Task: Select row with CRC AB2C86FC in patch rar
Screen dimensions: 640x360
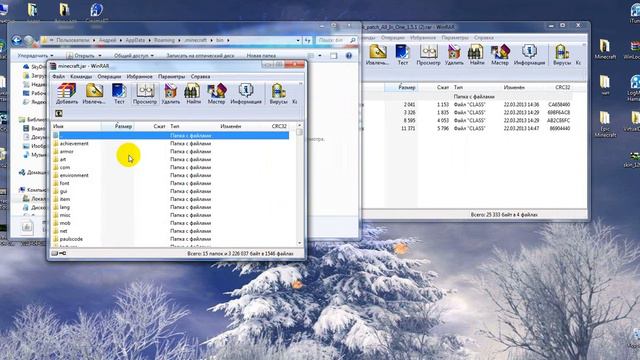Action: pyautogui.click(x=467, y=120)
